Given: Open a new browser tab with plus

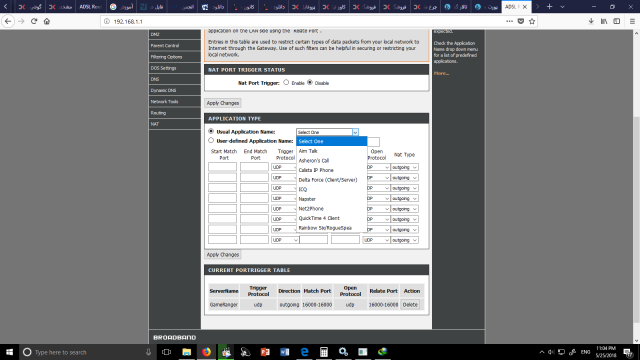Looking at the screenshot, I should point(549,7).
